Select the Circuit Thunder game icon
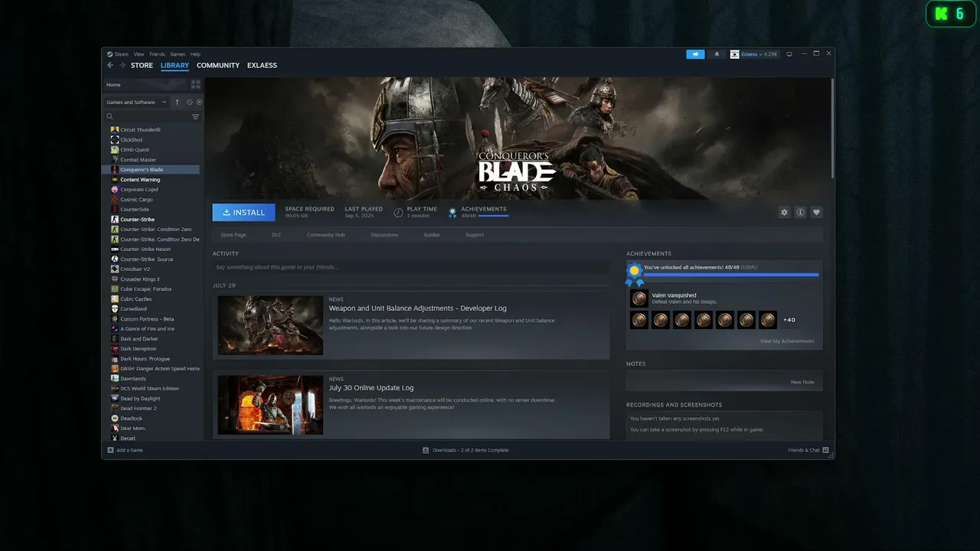The height and width of the screenshot is (551, 980). click(x=114, y=130)
